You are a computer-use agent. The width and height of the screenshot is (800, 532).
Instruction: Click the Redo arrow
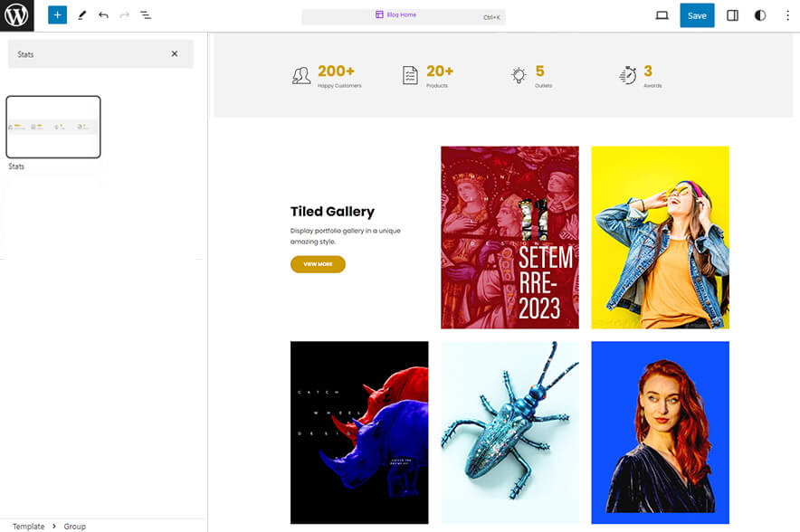click(x=124, y=15)
